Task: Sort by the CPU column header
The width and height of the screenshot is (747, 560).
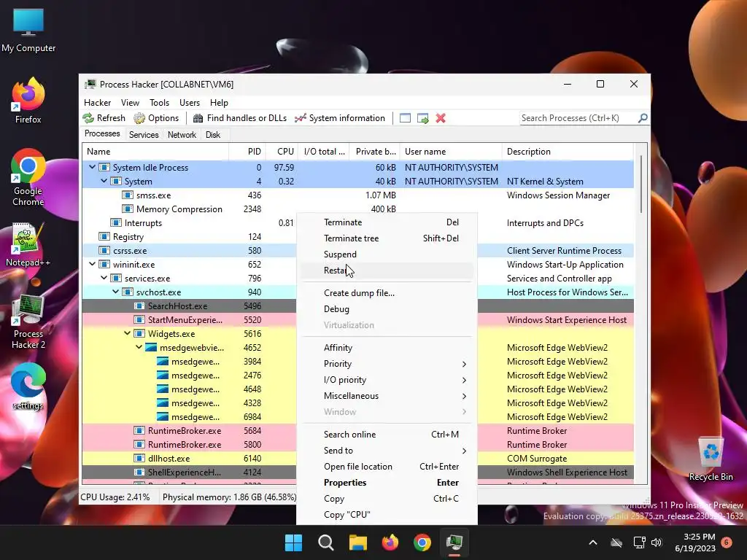Action: tap(282, 152)
